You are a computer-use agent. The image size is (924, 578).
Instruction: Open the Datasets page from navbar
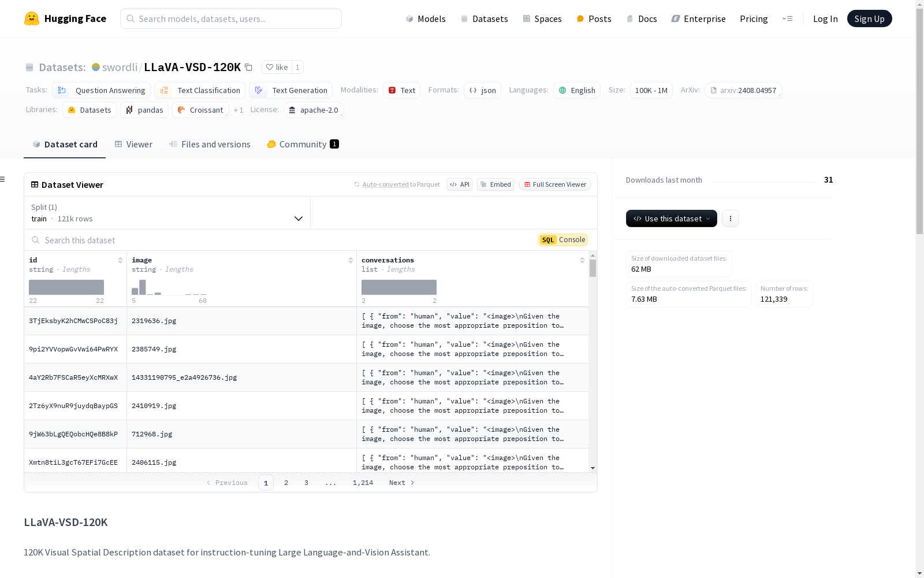click(484, 18)
